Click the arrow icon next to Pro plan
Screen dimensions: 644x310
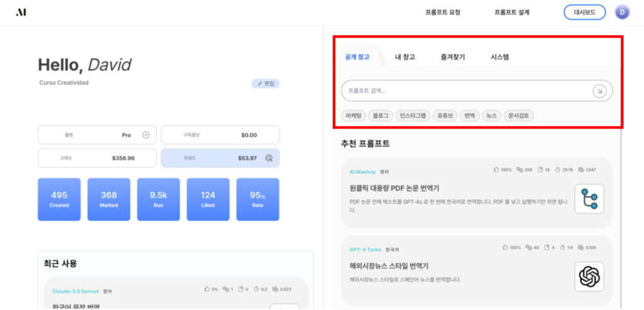point(146,135)
